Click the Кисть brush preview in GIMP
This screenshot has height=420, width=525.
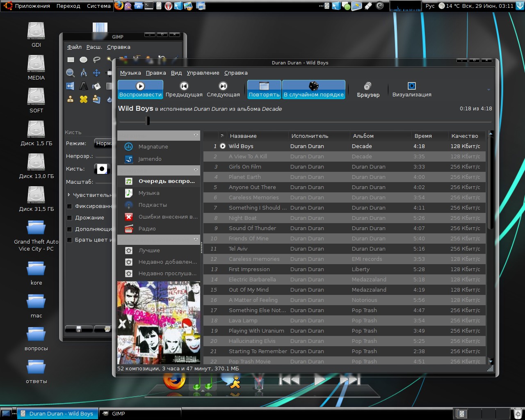pyautogui.click(x=101, y=169)
